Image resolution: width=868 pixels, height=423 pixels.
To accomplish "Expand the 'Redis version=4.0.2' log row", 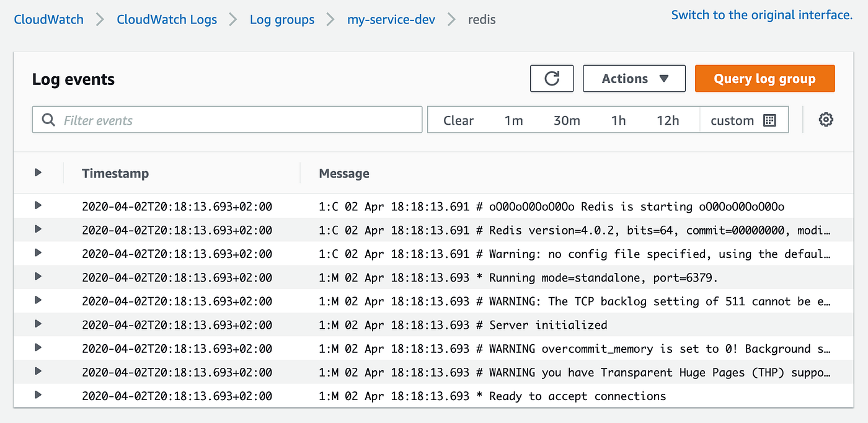I will click(38, 229).
